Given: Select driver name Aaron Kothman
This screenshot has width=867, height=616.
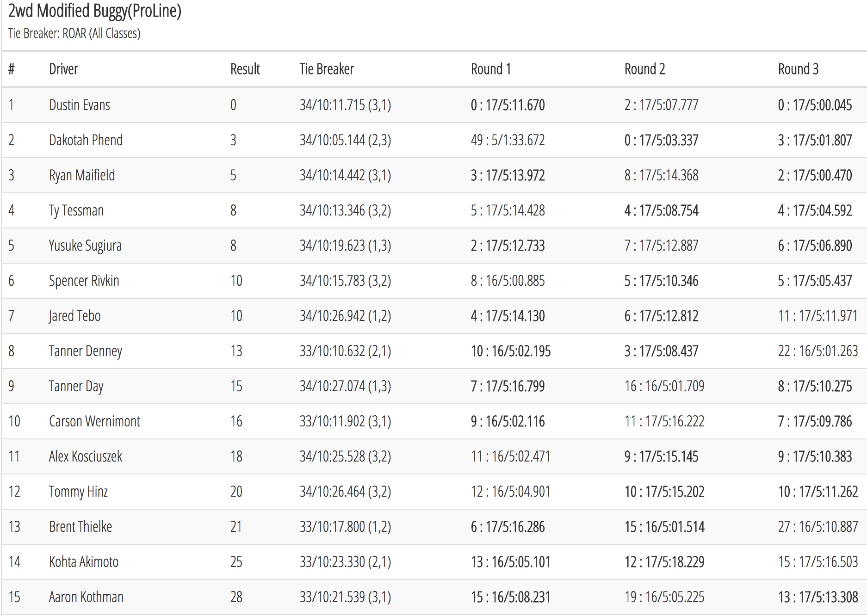Looking at the screenshot, I should 86,597.
